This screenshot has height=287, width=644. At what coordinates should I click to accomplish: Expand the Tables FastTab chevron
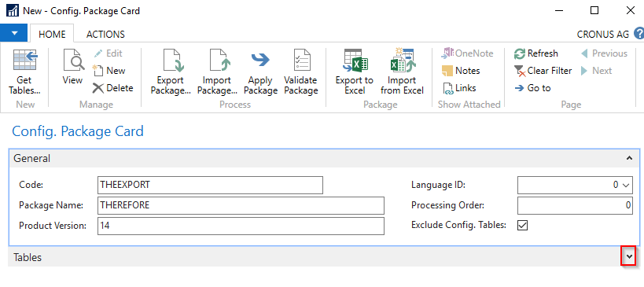[628, 256]
